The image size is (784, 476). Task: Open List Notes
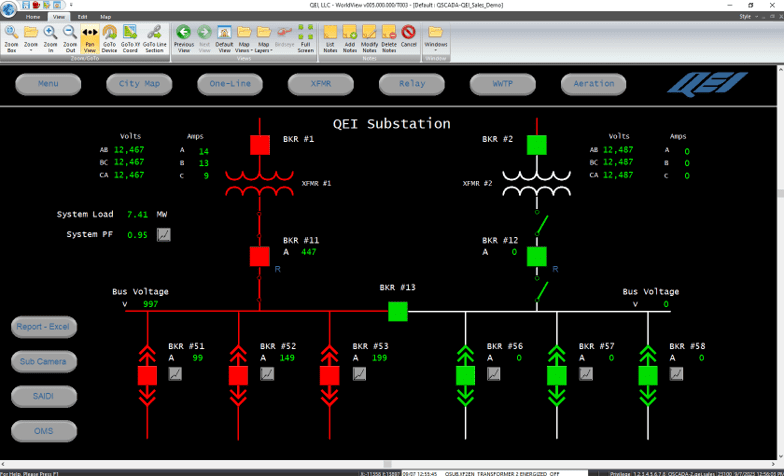(x=330, y=38)
